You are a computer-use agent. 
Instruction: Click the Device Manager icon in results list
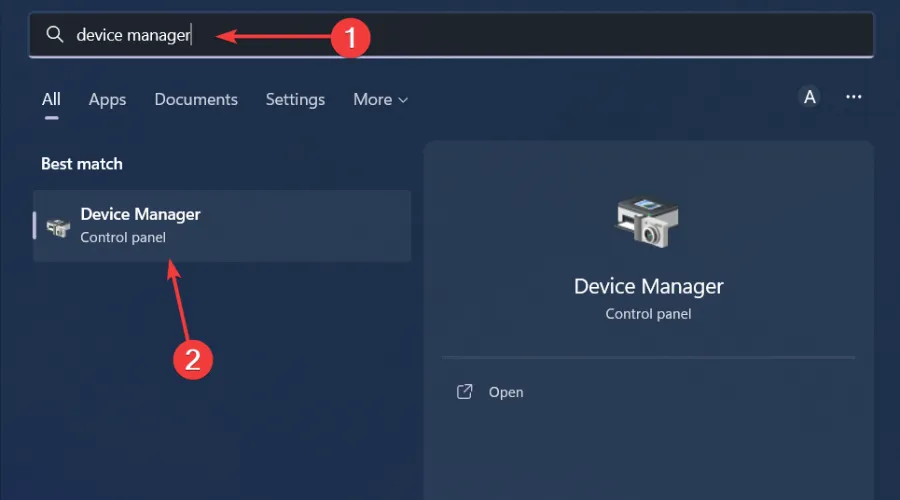58,227
